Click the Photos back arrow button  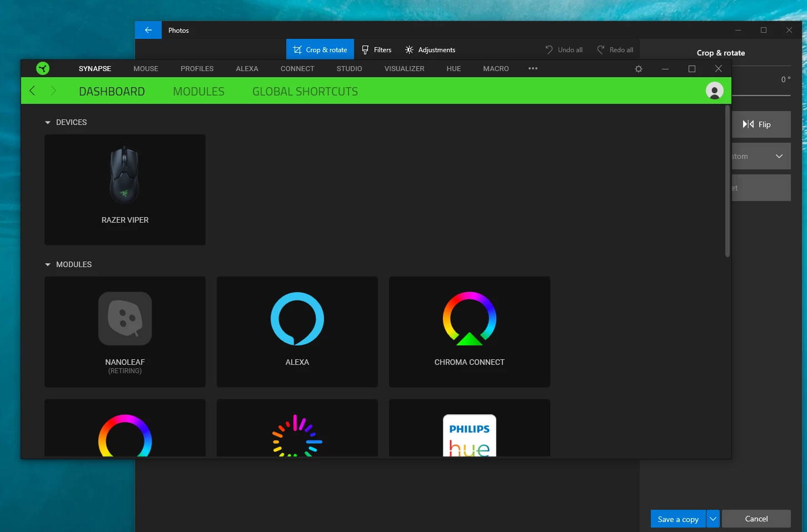148,30
